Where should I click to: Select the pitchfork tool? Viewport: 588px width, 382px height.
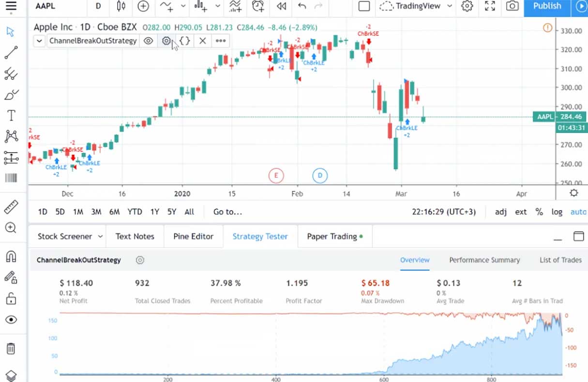(x=11, y=73)
